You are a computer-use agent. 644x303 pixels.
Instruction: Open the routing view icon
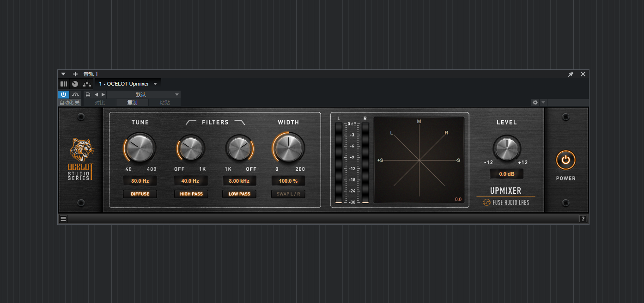(x=87, y=84)
